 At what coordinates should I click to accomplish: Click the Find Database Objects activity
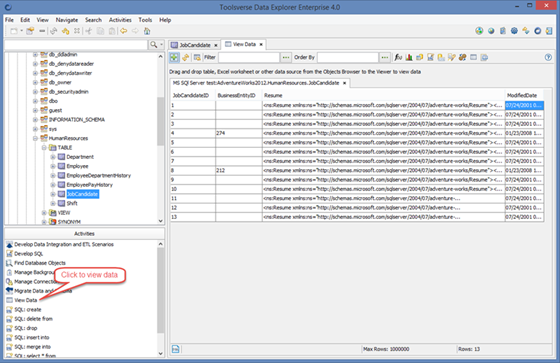click(x=40, y=263)
